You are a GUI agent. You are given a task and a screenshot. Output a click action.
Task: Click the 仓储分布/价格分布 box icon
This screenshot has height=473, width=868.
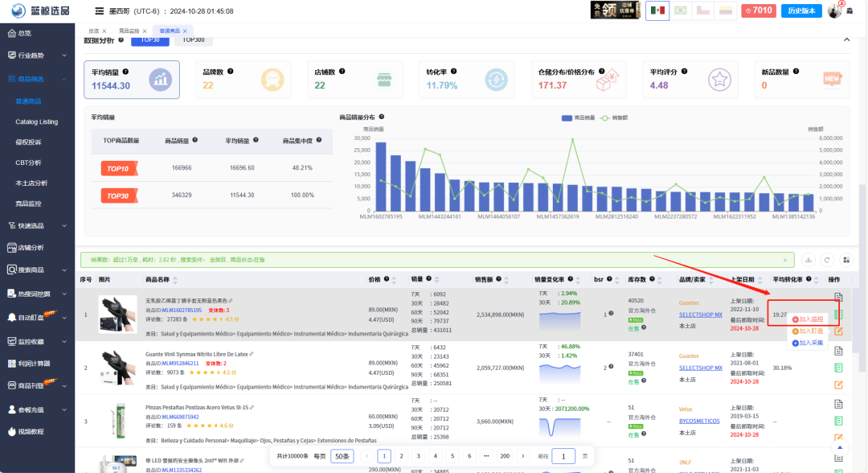[608, 80]
